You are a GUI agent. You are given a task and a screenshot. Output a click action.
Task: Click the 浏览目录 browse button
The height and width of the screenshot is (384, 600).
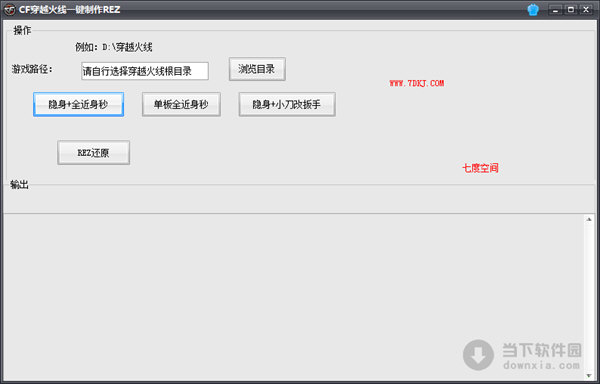coord(257,69)
